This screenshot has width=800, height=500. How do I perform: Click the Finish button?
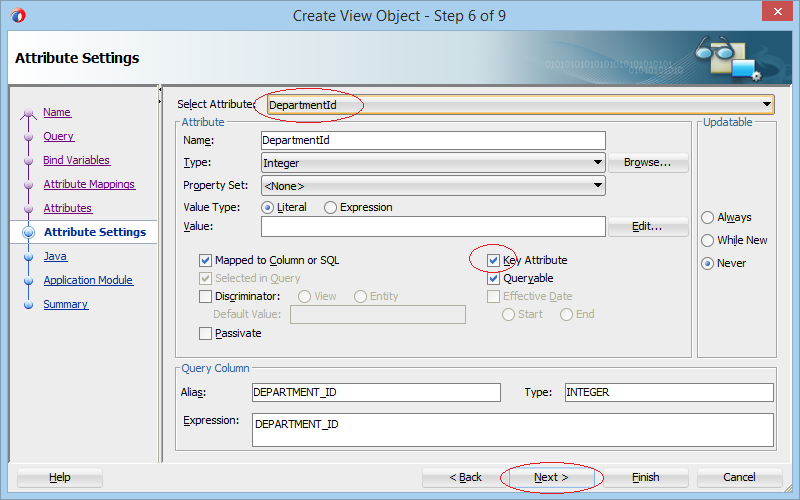coord(646,478)
